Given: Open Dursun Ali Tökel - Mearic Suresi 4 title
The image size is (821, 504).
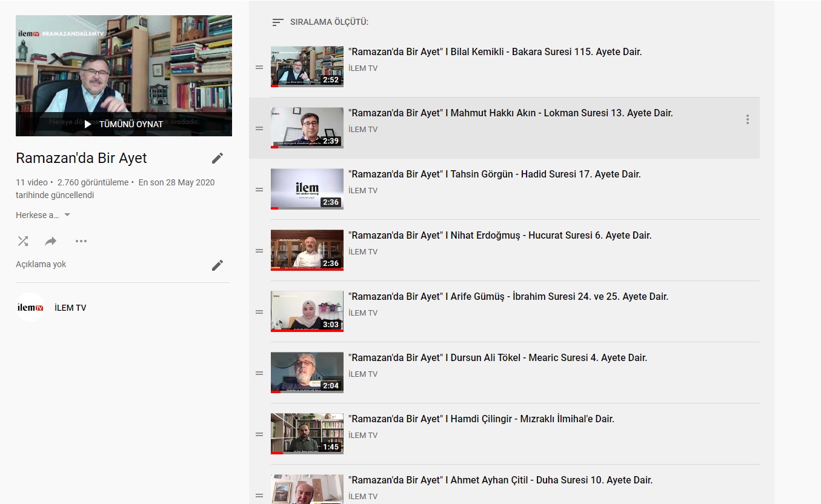Looking at the screenshot, I should click(x=497, y=358).
